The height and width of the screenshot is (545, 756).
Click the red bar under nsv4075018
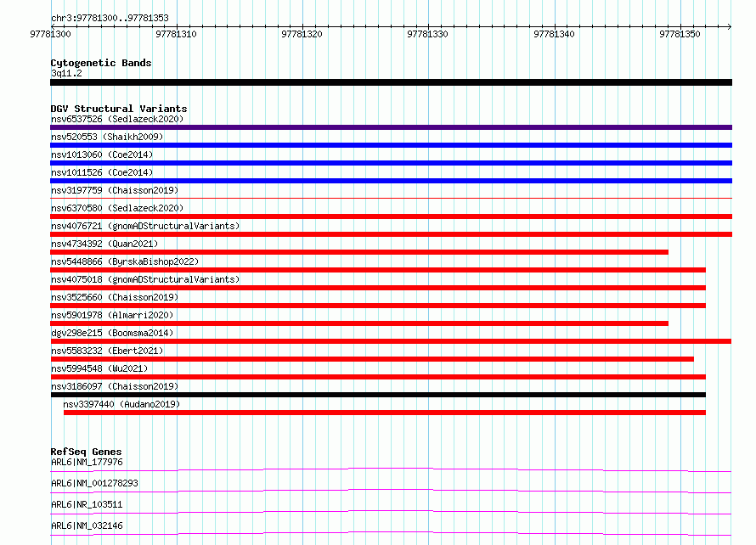point(378,288)
